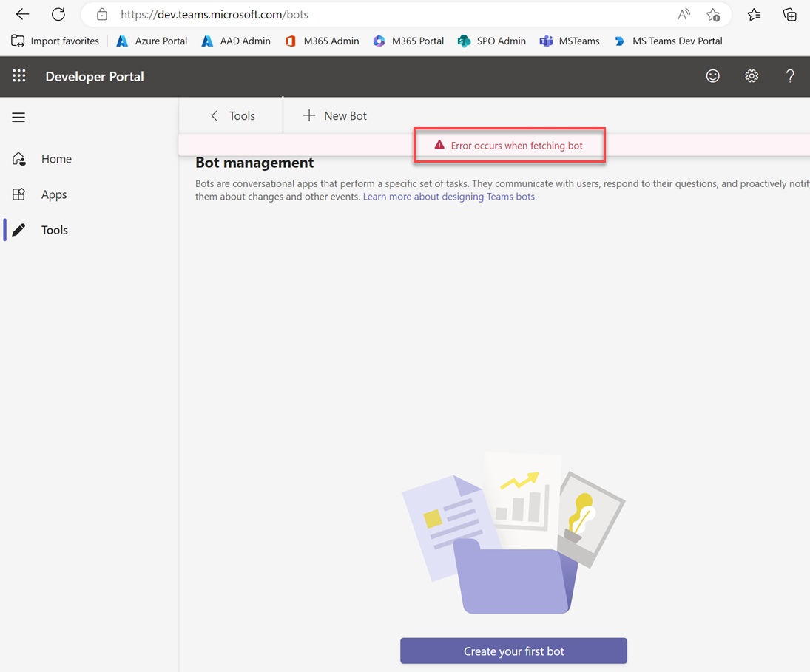Open the app launcher waffle icon
The height and width of the screenshot is (672, 810).
click(18, 75)
